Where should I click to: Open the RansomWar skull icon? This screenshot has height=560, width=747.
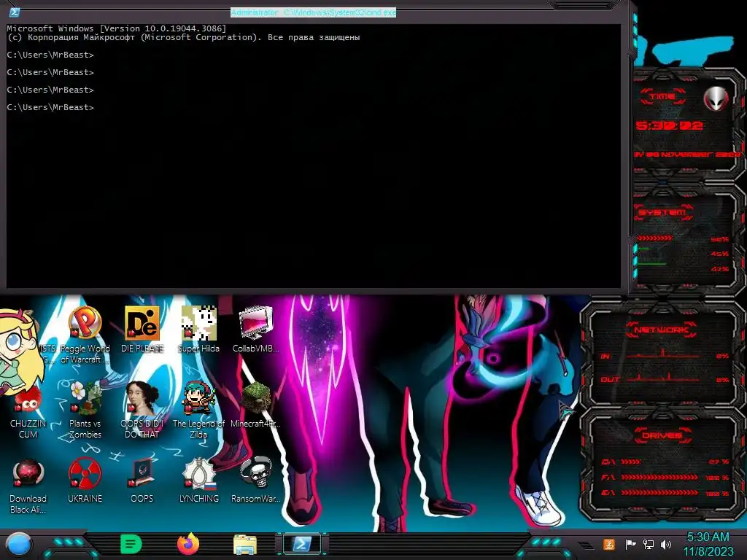[256, 480]
